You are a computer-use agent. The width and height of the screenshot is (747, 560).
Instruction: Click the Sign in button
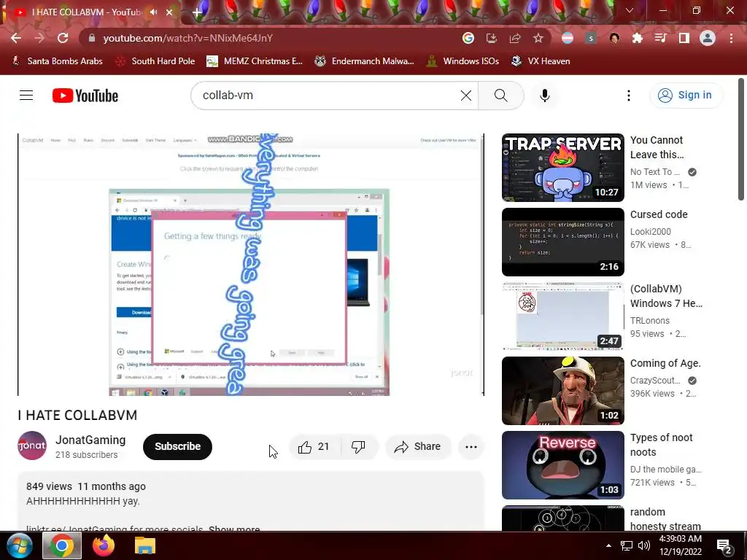[686, 96]
